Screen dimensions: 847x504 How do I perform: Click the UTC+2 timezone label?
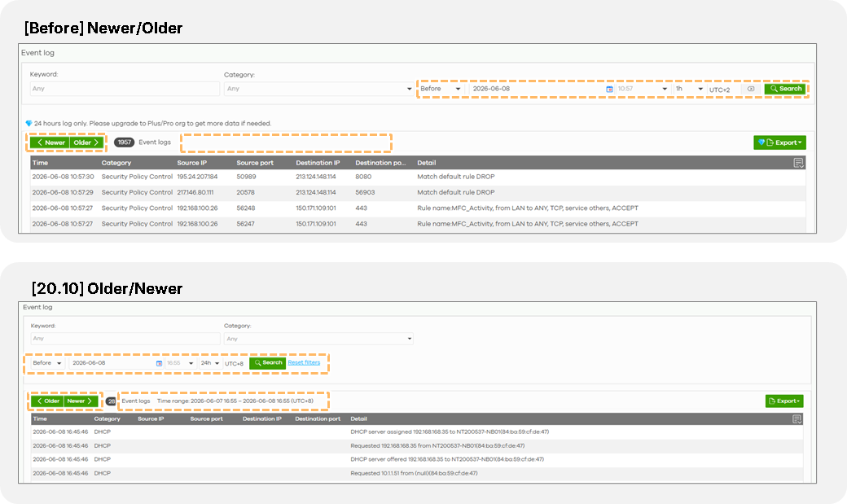pos(719,90)
